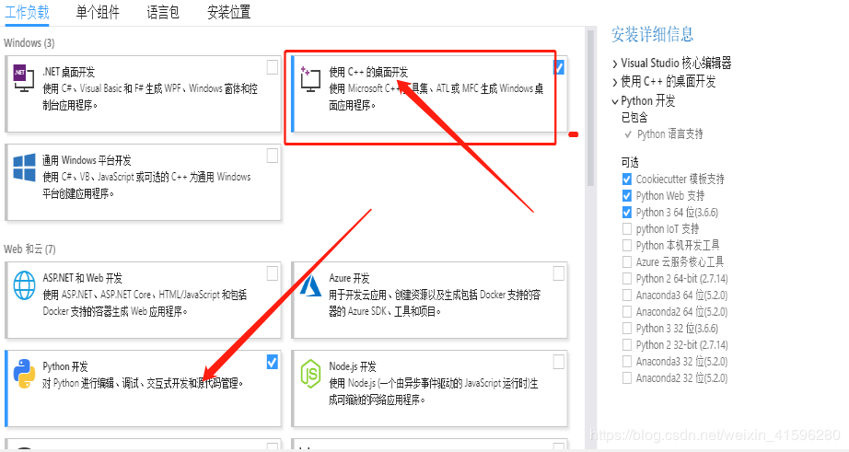Click the ASP.NET globe icon
Screen dimensions: 849x452
(24, 285)
